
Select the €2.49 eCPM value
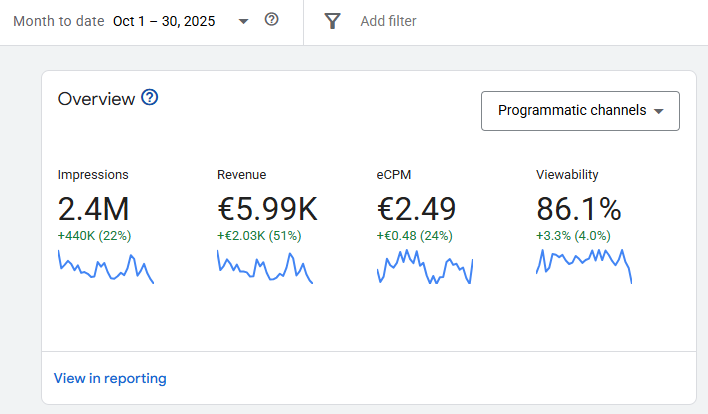pos(416,209)
